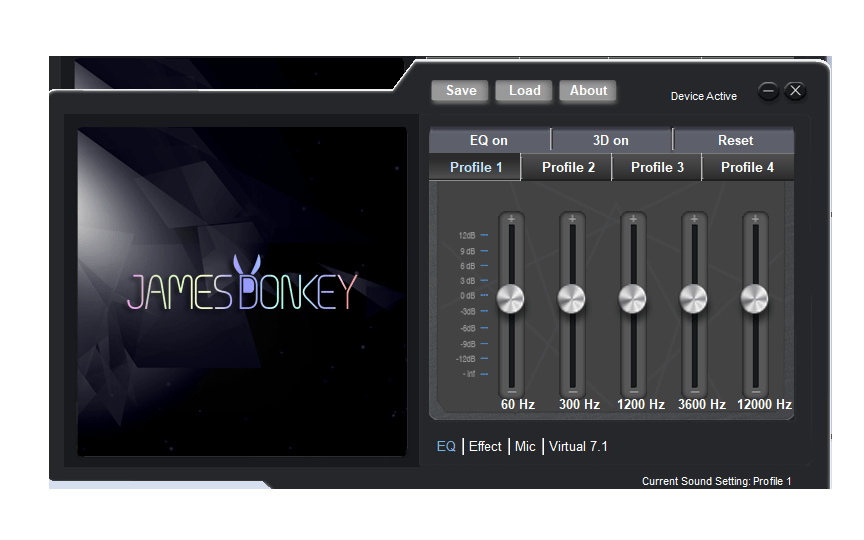Viewport: 864px width, 540px height.
Task: Open the Effect section
Action: click(485, 446)
